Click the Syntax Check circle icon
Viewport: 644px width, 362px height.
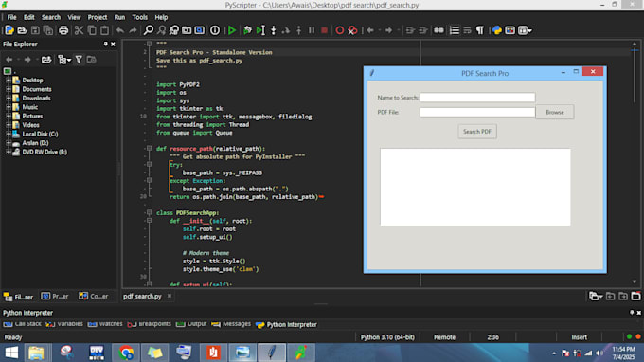pyautogui.click(x=215, y=30)
